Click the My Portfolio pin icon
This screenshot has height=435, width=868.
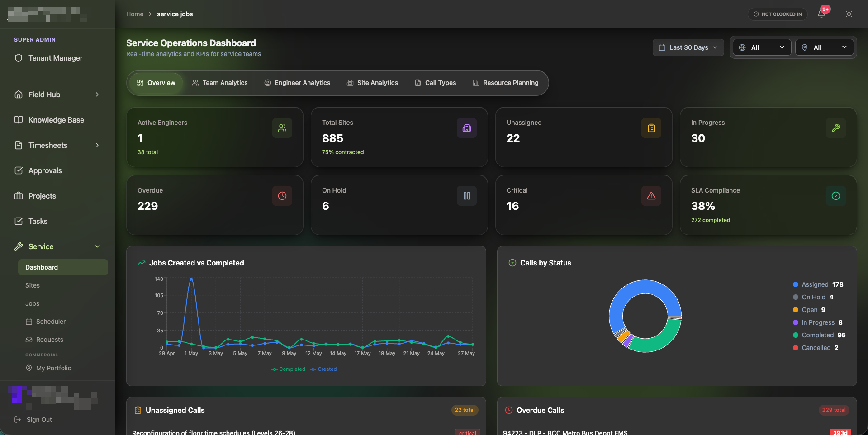[x=29, y=368]
